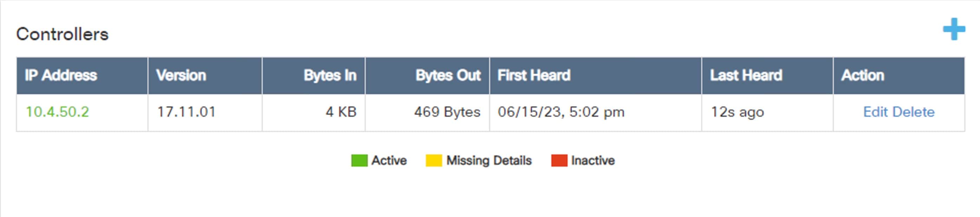980x217 pixels.
Task: Sort by IP Address column header
Action: [x=61, y=75]
